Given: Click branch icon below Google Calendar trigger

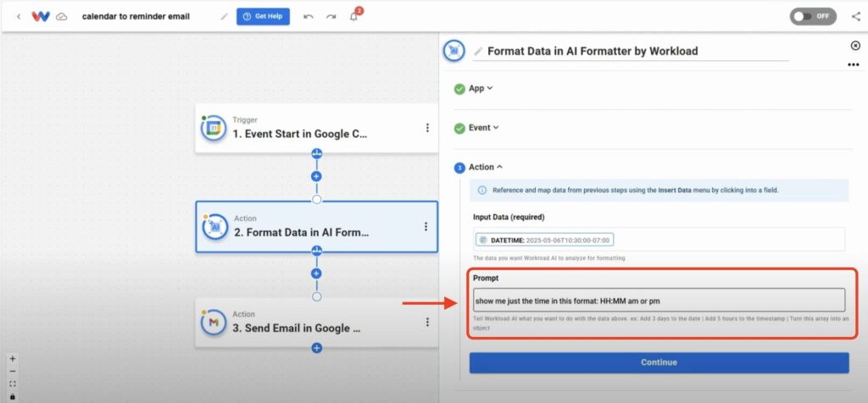Looking at the screenshot, I should [x=317, y=154].
